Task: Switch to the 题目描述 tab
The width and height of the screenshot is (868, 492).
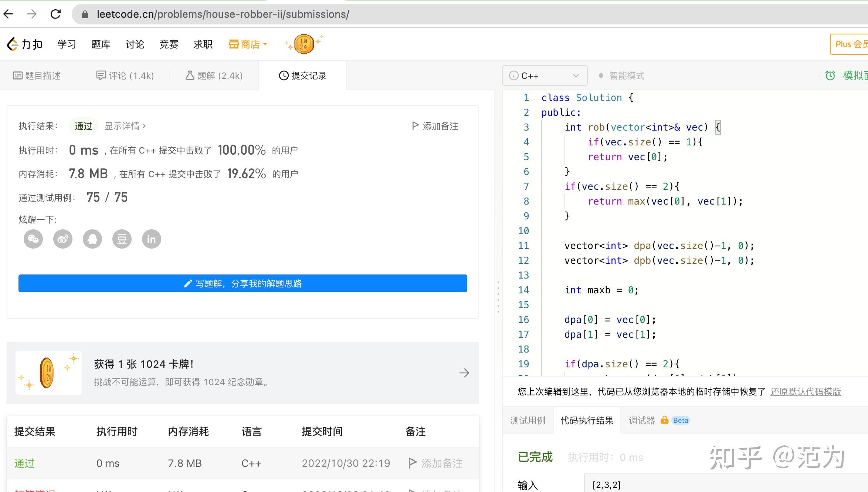Action: pos(37,76)
